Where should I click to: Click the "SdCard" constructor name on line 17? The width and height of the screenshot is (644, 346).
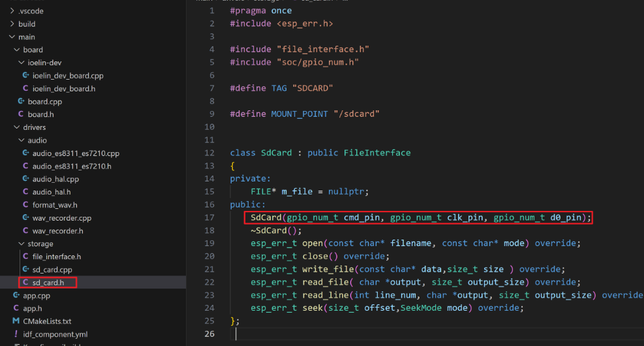pos(266,217)
